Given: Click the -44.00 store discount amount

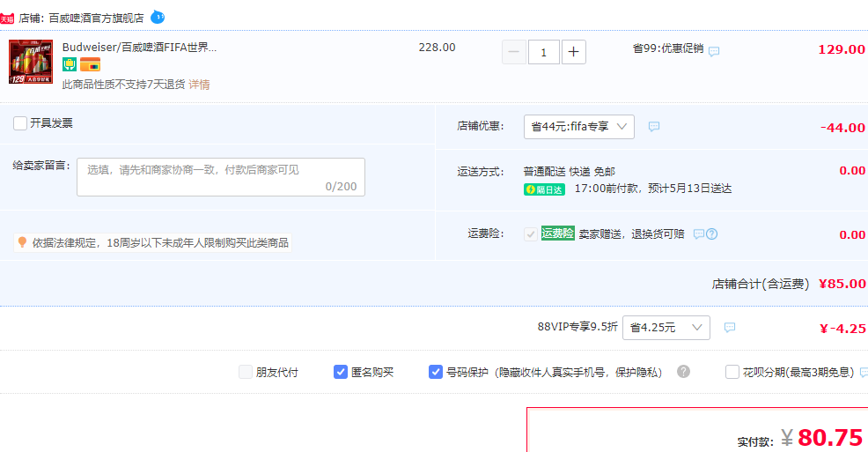Looking at the screenshot, I should (842, 128).
